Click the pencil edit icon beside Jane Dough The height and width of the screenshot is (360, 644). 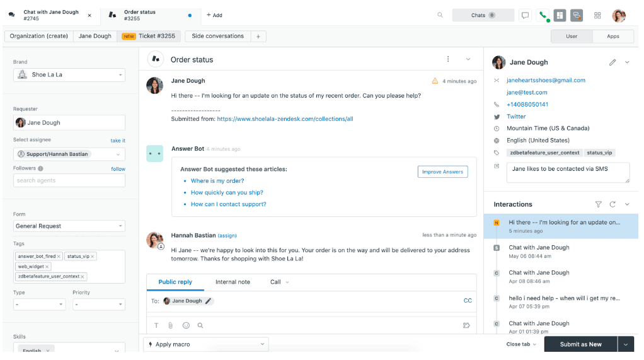pyautogui.click(x=612, y=62)
